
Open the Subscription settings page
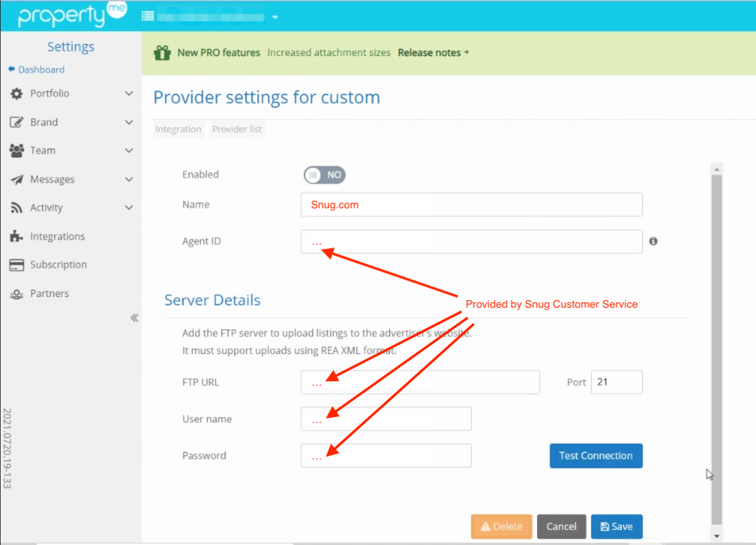(x=58, y=265)
